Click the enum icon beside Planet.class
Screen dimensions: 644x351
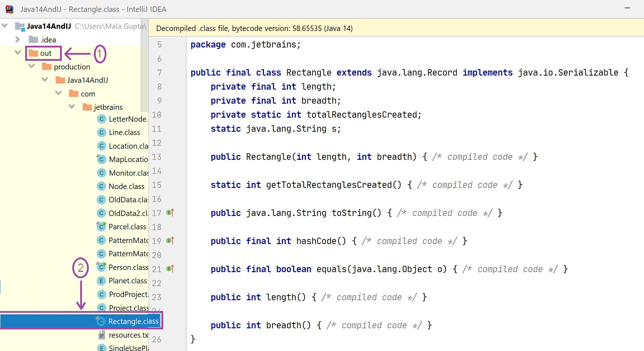click(x=102, y=281)
